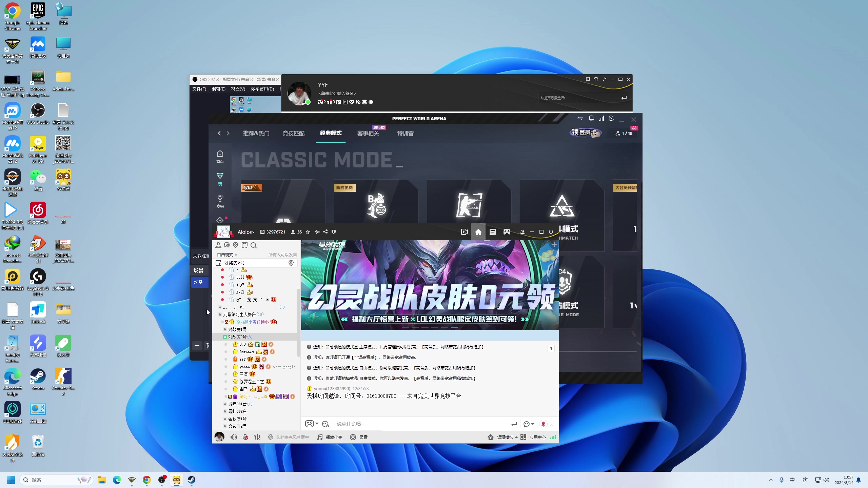Viewport: 868px width, 488px height.
Task: Click the switch arrows icon in Perfect World Arena
Action: click(x=580, y=118)
